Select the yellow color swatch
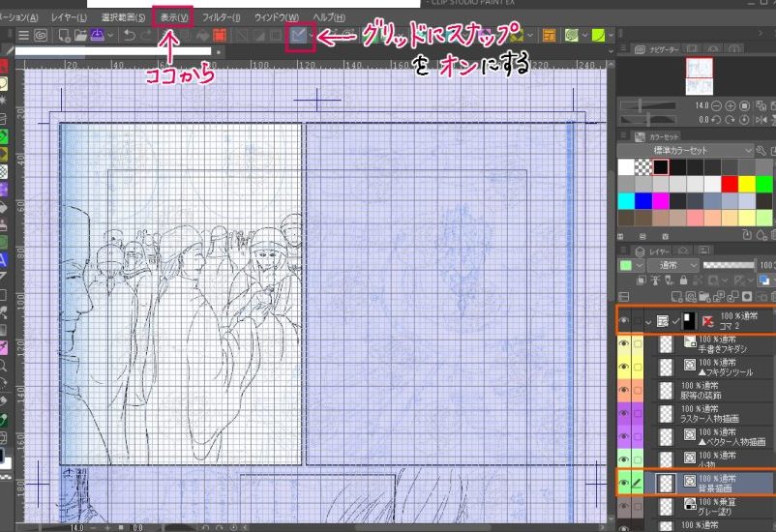Viewport: 776px width, 532px height. (x=747, y=184)
